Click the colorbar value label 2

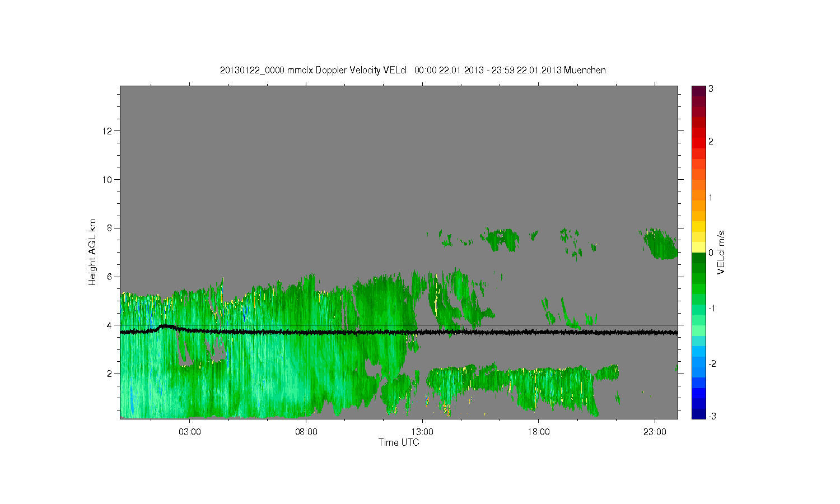(711, 142)
